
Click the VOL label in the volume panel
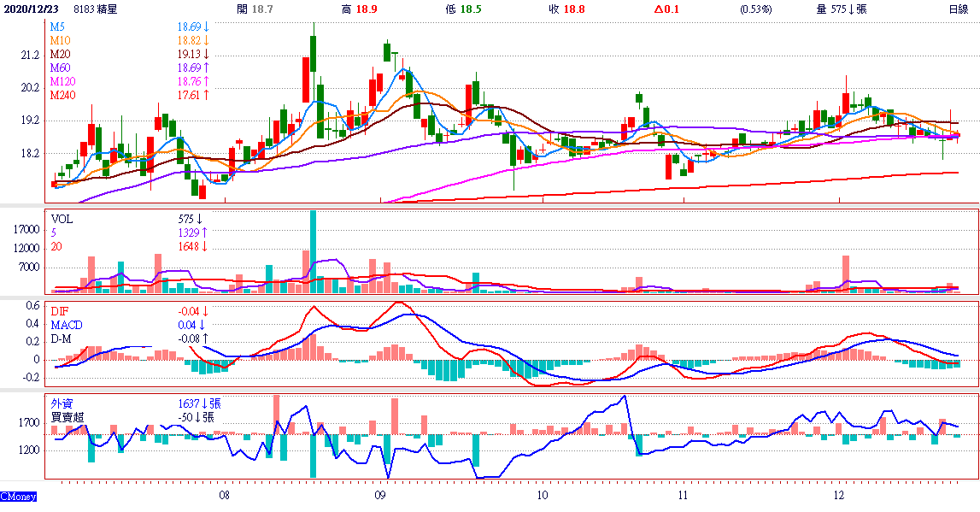[x=62, y=219]
